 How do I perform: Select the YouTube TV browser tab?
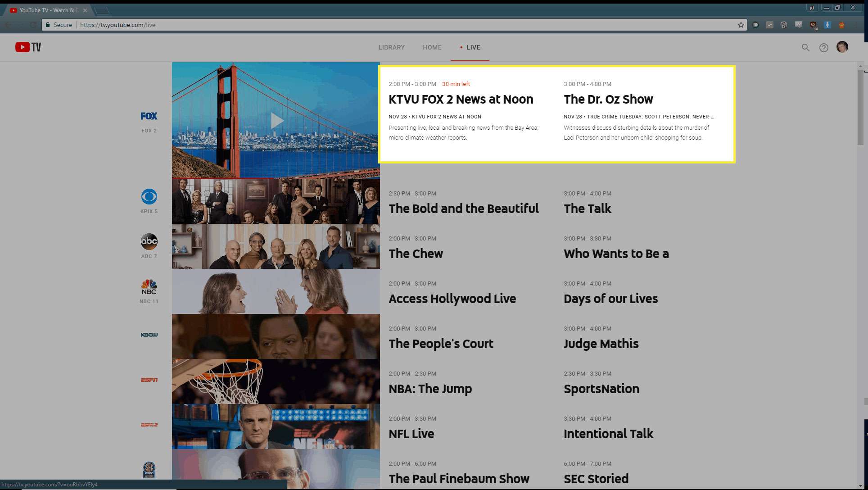pyautogui.click(x=49, y=10)
